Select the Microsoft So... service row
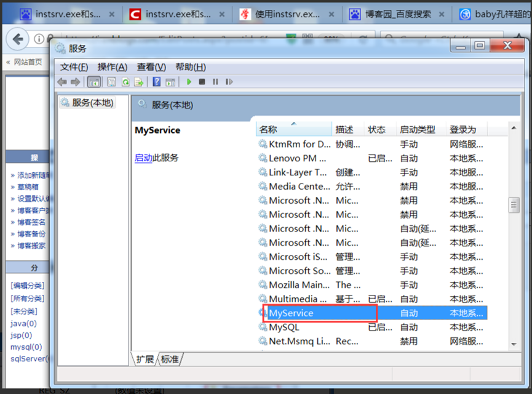The height and width of the screenshot is (394, 532). pos(372,271)
